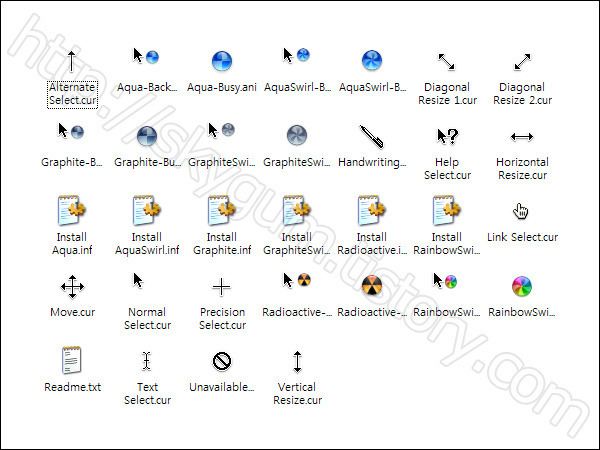Open the Readme.txt notepad file icon
This screenshot has width=600, height=450.
point(72,360)
